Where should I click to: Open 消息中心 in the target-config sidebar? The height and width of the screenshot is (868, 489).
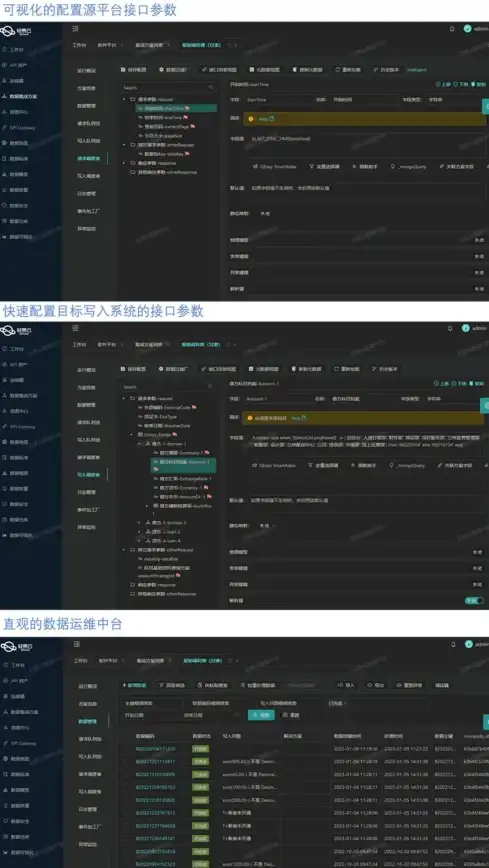(x=18, y=411)
